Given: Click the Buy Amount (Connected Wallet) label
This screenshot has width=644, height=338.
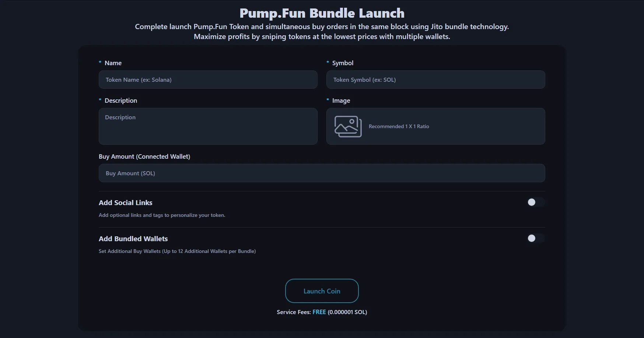Looking at the screenshot, I should 144,156.
